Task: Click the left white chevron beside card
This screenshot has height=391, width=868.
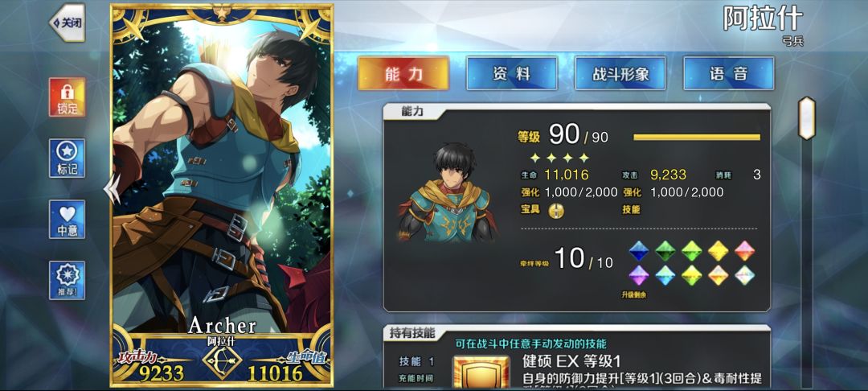Action: tap(112, 189)
